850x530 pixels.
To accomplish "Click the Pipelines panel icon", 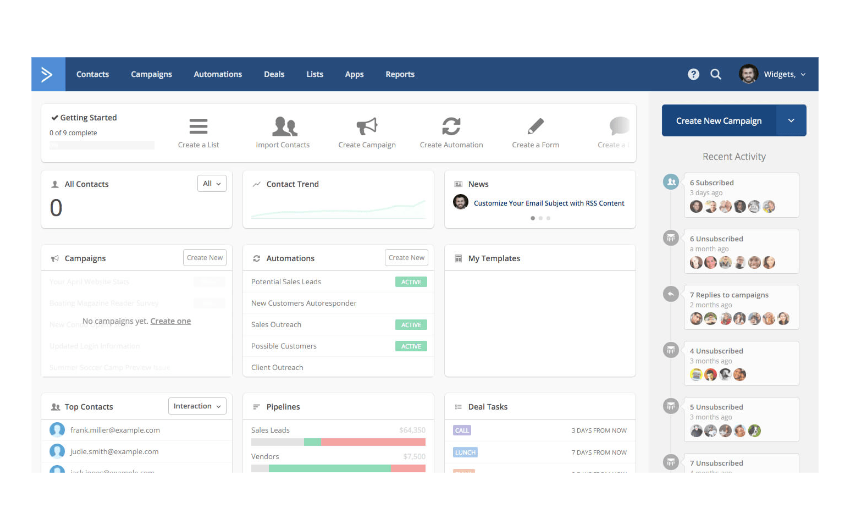I will pyautogui.click(x=256, y=407).
